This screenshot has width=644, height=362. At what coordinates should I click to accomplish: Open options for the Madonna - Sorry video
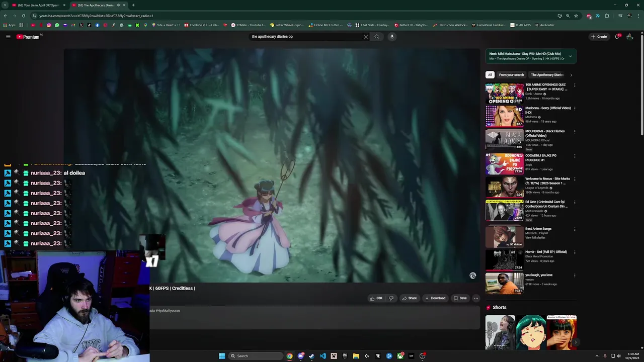pyautogui.click(x=575, y=109)
